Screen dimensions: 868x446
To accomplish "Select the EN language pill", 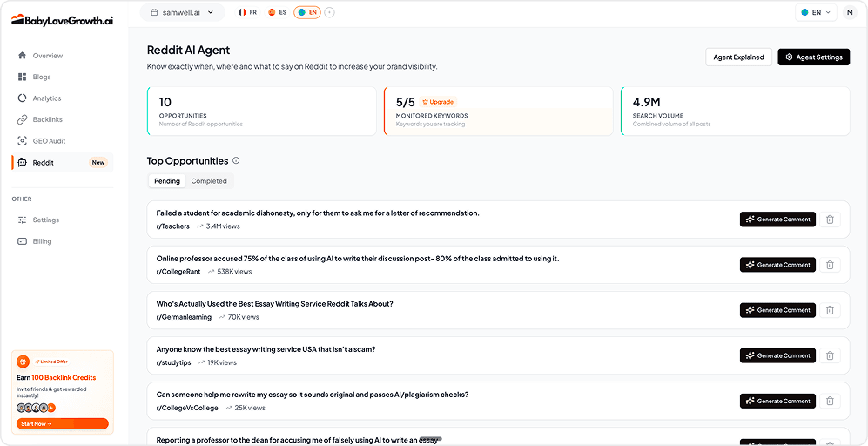I will click(x=307, y=12).
